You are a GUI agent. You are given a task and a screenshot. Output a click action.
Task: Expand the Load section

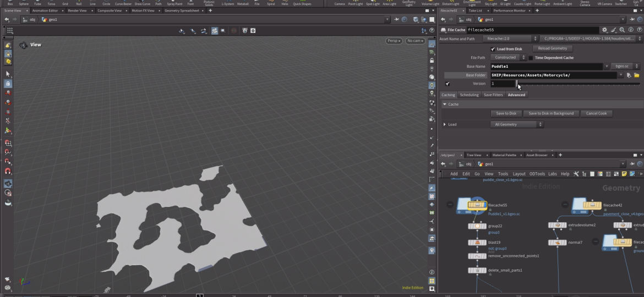point(445,125)
